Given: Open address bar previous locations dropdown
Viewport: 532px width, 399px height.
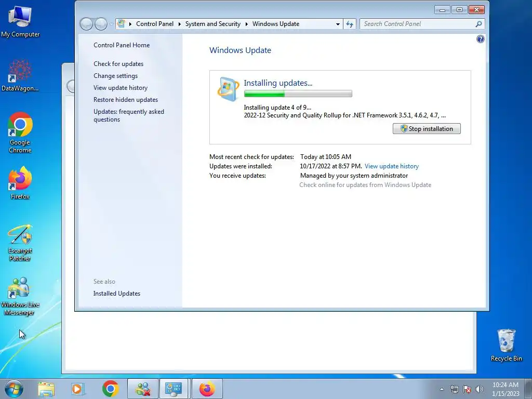Looking at the screenshot, I should (338, 24).
